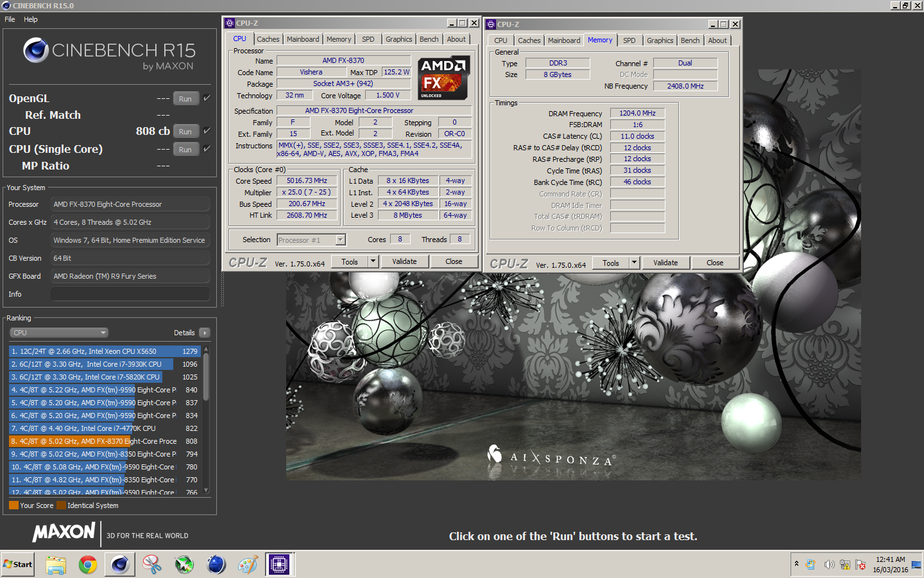Show hidden system tray icons

click(797, 564)
